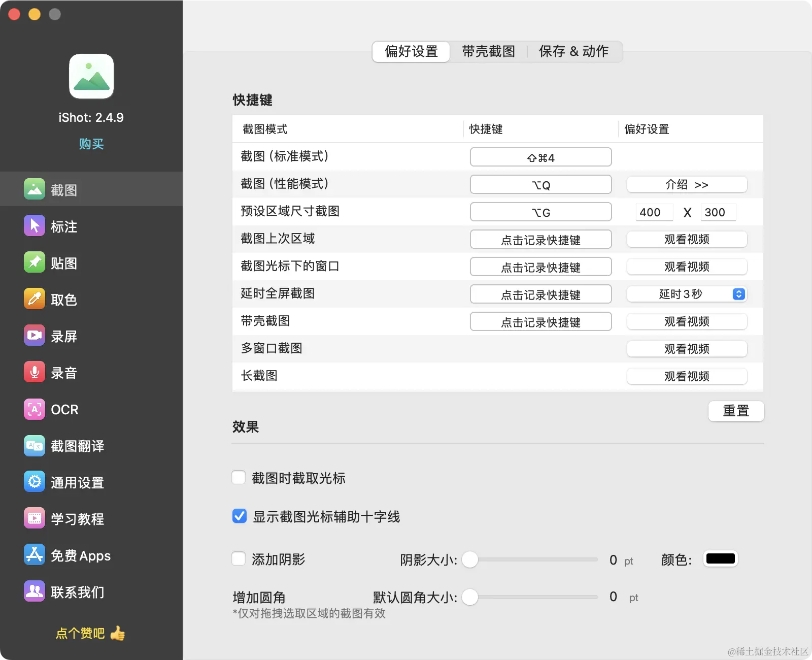Image resolution: width=812 pixels, height=660 pixels.
Task: Switch to the 偏好设置 tab
Action: pyautogui.click(x=411, y=51)
